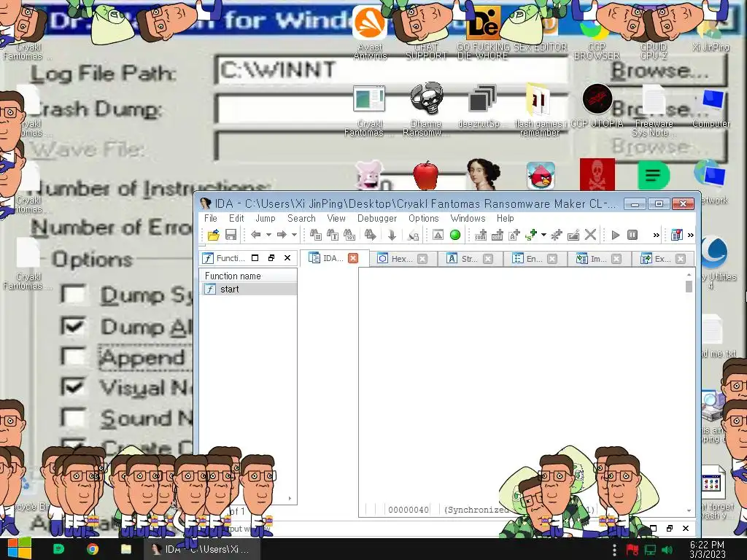Click the grey X undefine icon in toolbar
Image resolution: width=747 pixels, height=560 pixels.
click(x=590, y=235)
